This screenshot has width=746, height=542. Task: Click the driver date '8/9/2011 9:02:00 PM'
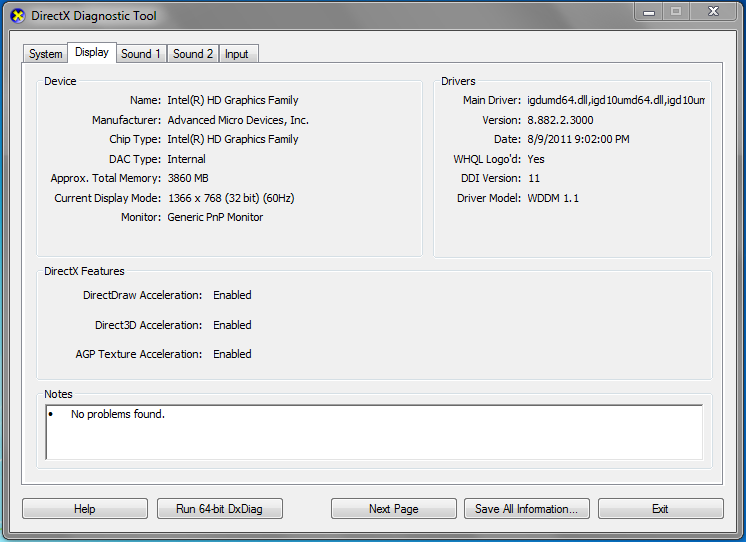[578, 139]
